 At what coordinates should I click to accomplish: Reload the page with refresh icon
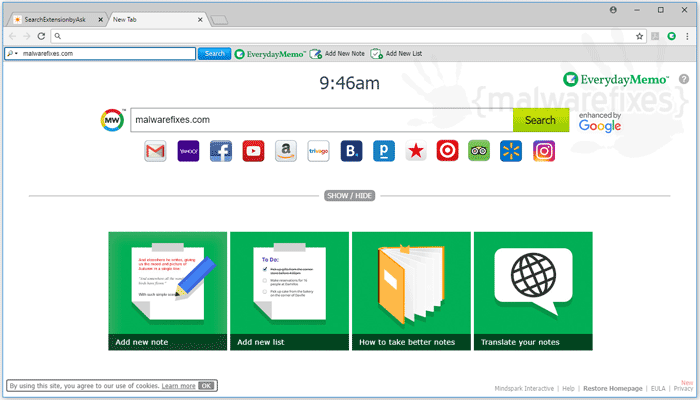41,36
